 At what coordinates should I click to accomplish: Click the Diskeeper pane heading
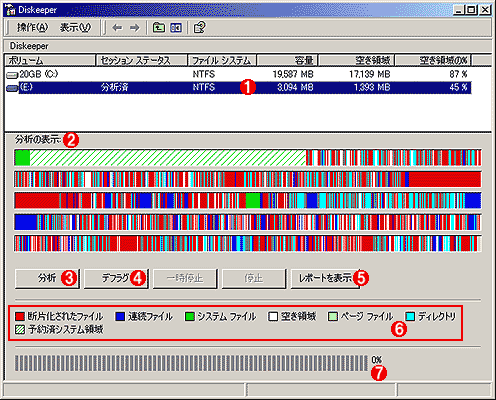click(29, 46)
